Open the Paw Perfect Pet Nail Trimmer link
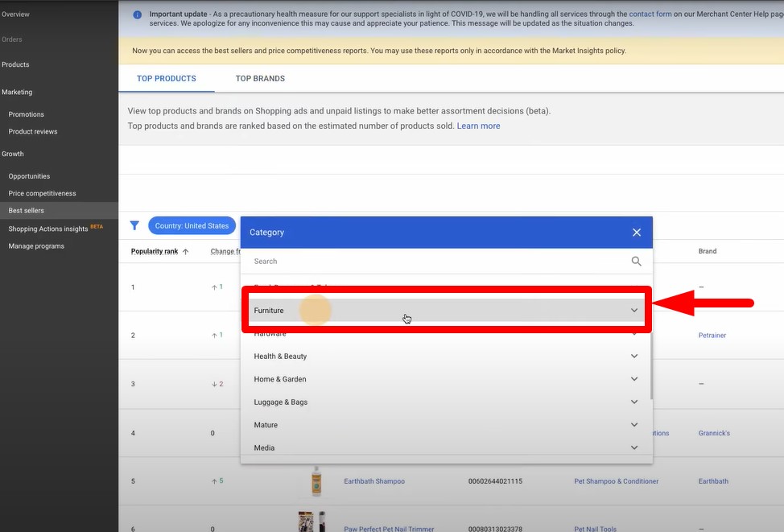784x532 pixels. pyautogui.click(x=389, y=529)
